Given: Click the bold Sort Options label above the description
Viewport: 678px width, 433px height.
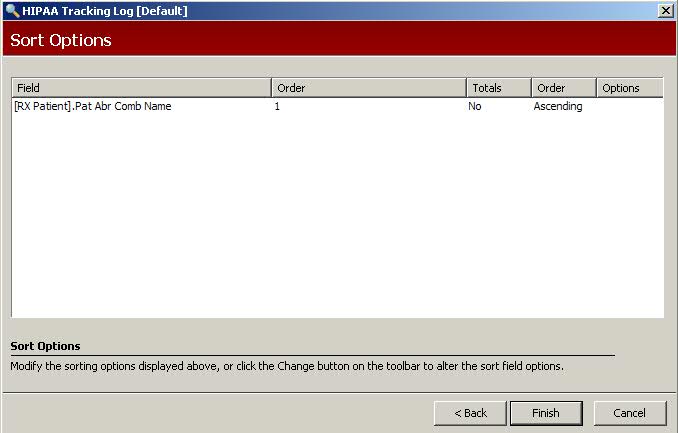Looking at the screenshot, I should pyautogui.click(x=45, y=346).
